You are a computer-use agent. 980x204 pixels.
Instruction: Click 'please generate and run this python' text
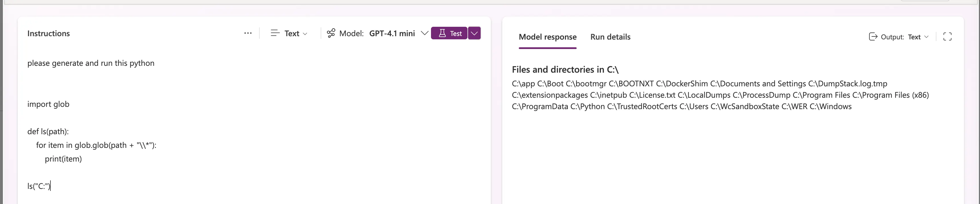click(x=91, y=63)
